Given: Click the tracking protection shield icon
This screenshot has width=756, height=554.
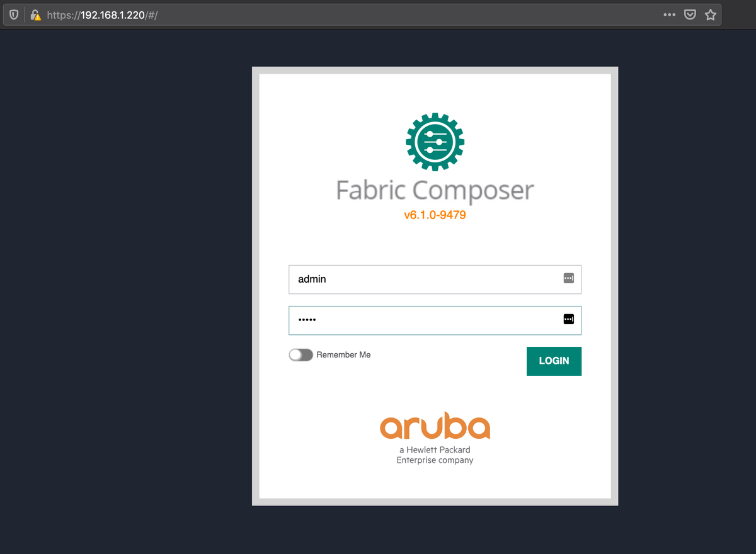Looking at the screenshot, I should pyautogui.click(x=14, y=15).
